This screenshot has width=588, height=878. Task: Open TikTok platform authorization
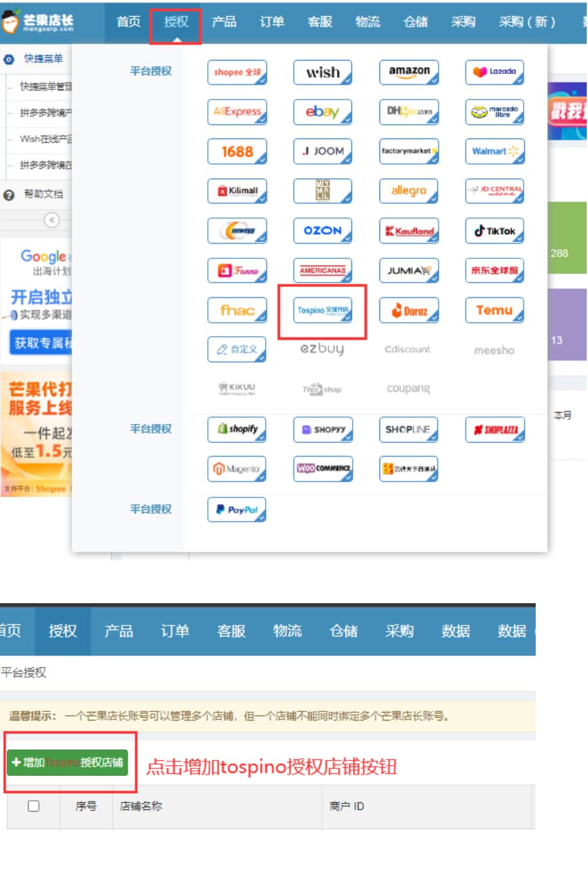[x=495, y=230]
